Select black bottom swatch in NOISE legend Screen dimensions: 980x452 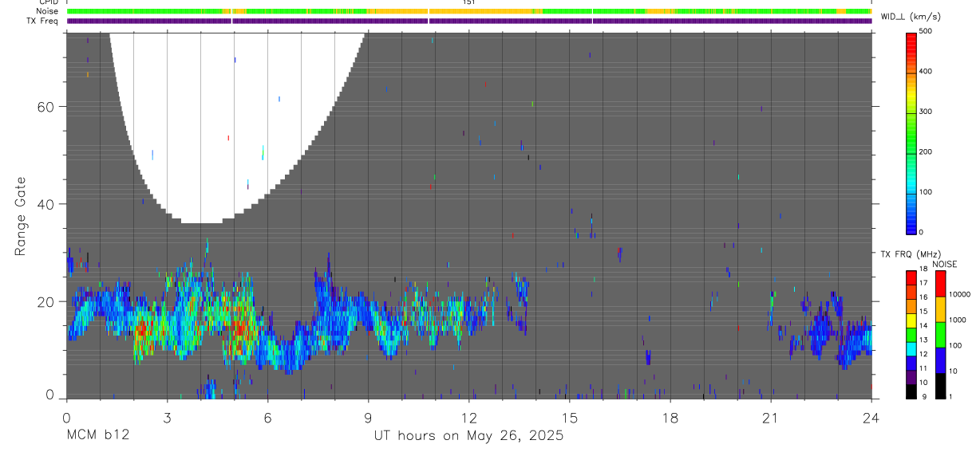940,386
